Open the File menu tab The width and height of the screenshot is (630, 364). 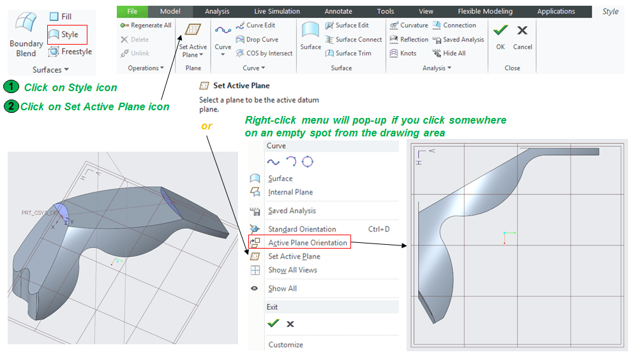(x=132, y=11)
